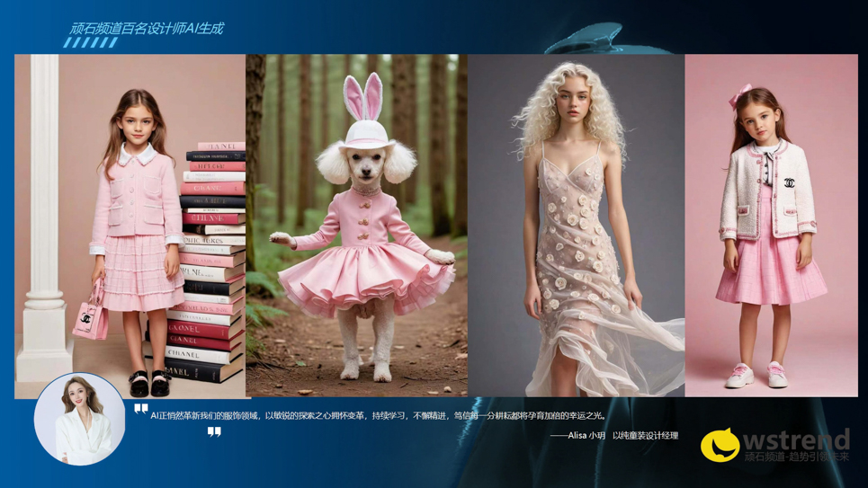Open the poodle in pink dress image
The width and height of the screenshot is (868, 488).
356,225
